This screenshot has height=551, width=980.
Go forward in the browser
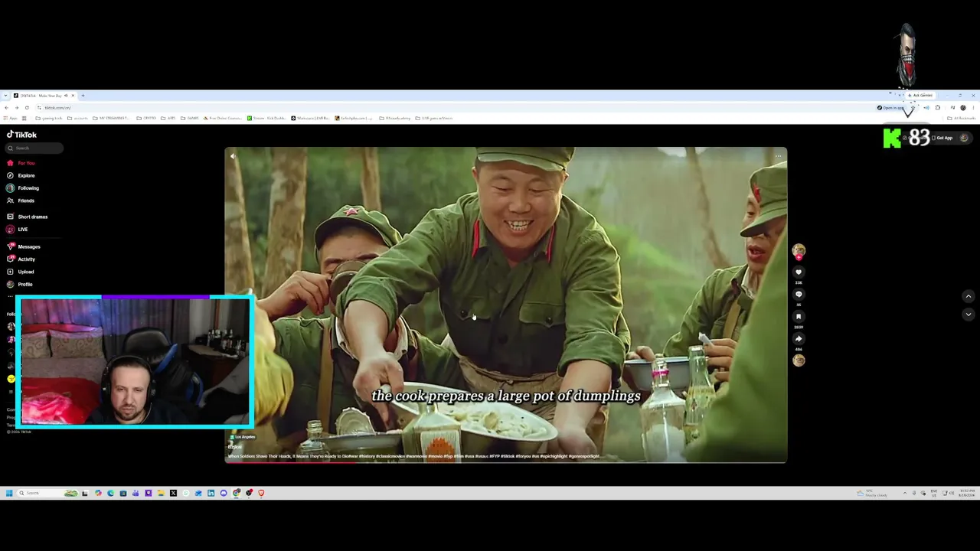pyautogui.click(x=16, y=108)
